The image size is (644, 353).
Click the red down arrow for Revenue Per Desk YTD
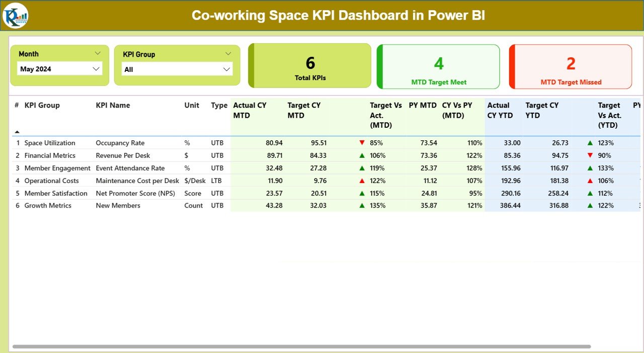590,155
